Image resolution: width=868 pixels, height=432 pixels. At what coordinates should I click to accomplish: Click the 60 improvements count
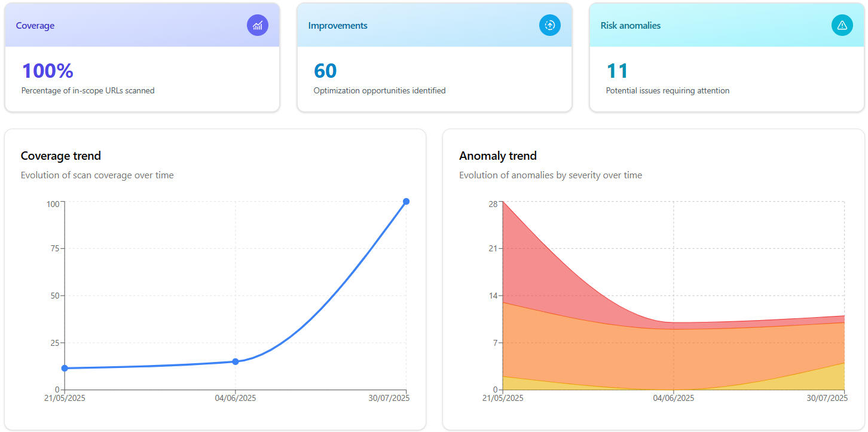(325, 71)
